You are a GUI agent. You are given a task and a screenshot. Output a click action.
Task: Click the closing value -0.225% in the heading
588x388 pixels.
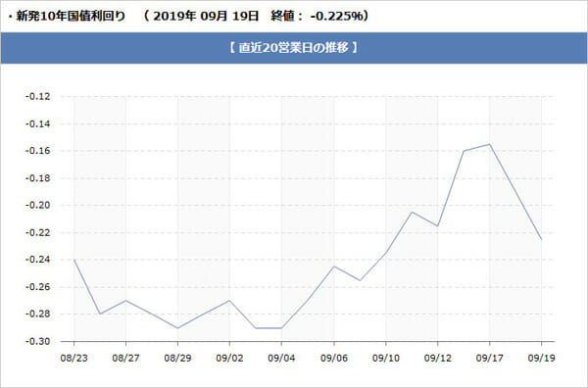[336, 16]
